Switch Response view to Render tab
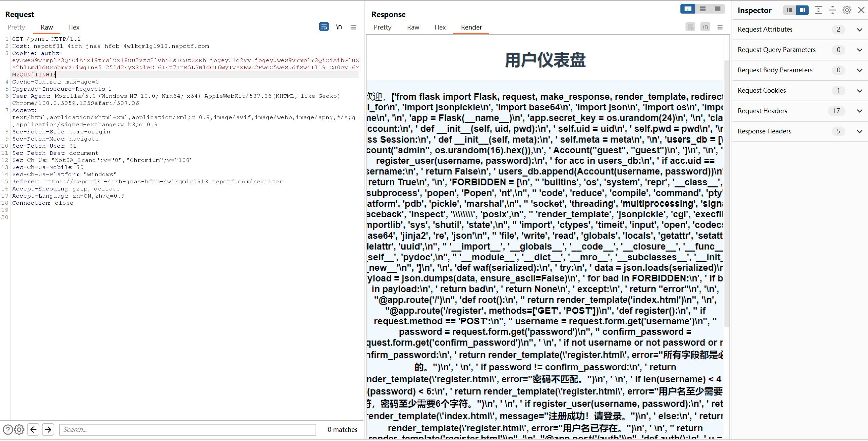 (471, 27)
